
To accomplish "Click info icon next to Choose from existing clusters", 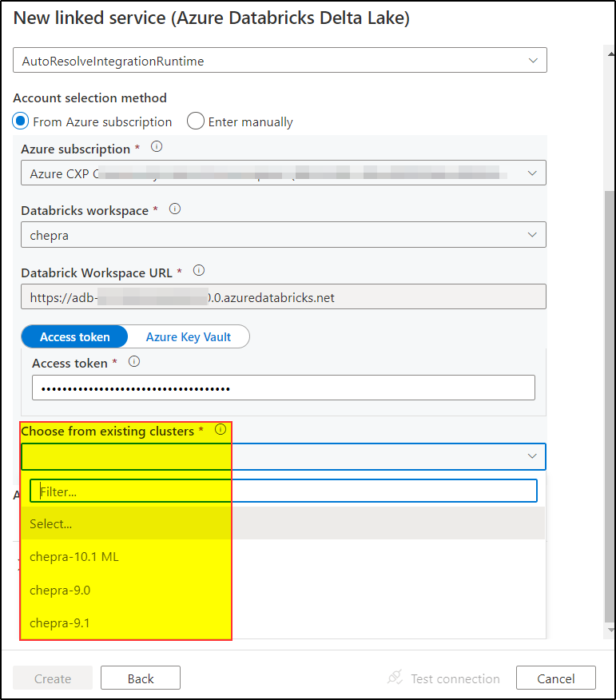I will pyautogui.click(x=221, y=429).
